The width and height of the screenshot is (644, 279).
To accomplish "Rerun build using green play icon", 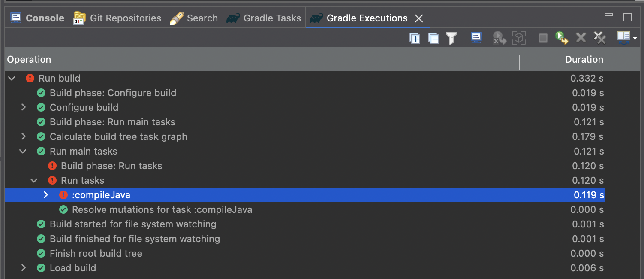I will [x=561, y=38].
